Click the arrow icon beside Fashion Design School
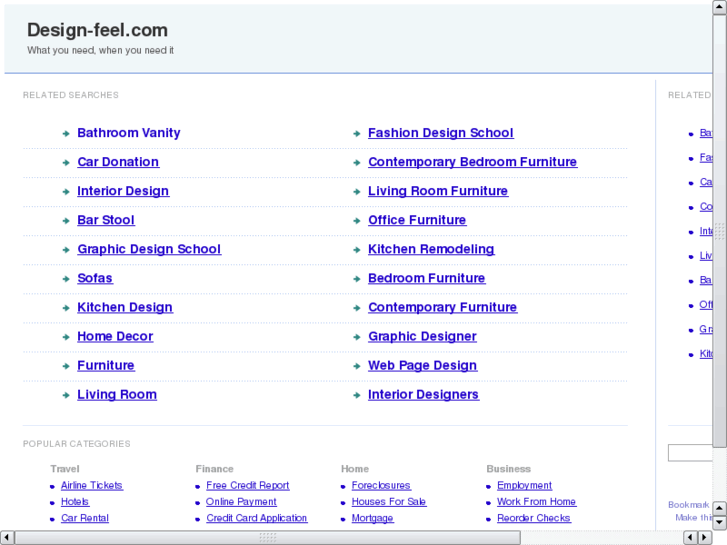 [x=357, y=134]
